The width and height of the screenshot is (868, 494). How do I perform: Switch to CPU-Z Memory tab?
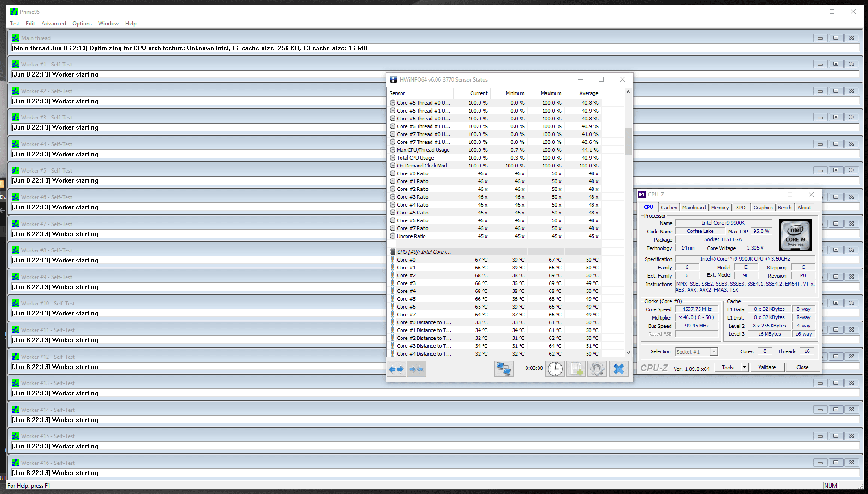[720, 208]
